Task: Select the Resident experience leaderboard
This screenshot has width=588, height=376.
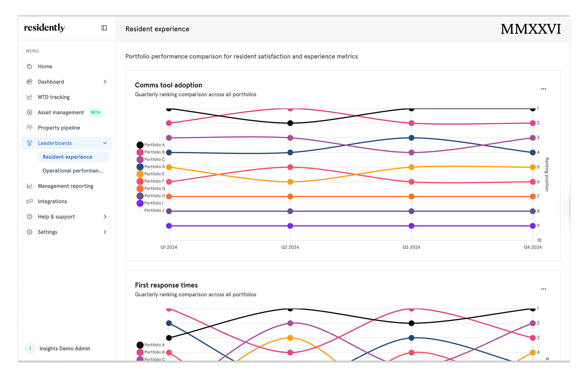Action: pos(73,157)
